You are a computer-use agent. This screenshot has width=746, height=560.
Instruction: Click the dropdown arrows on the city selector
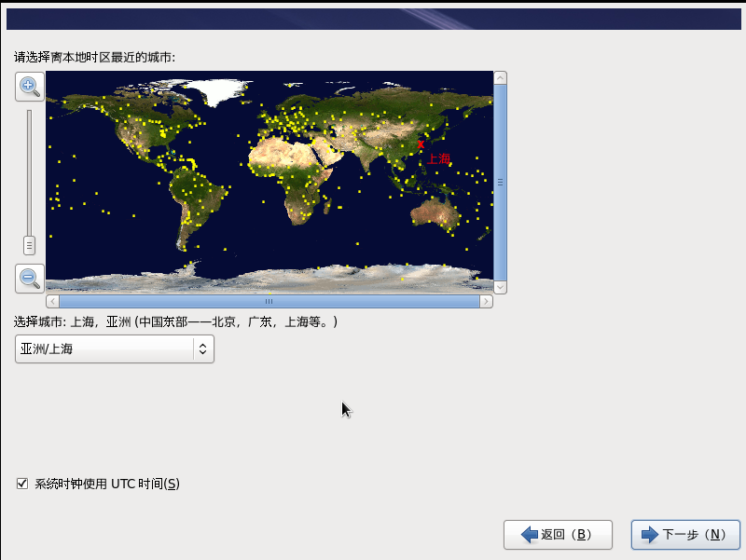click(x=201, y=348)
